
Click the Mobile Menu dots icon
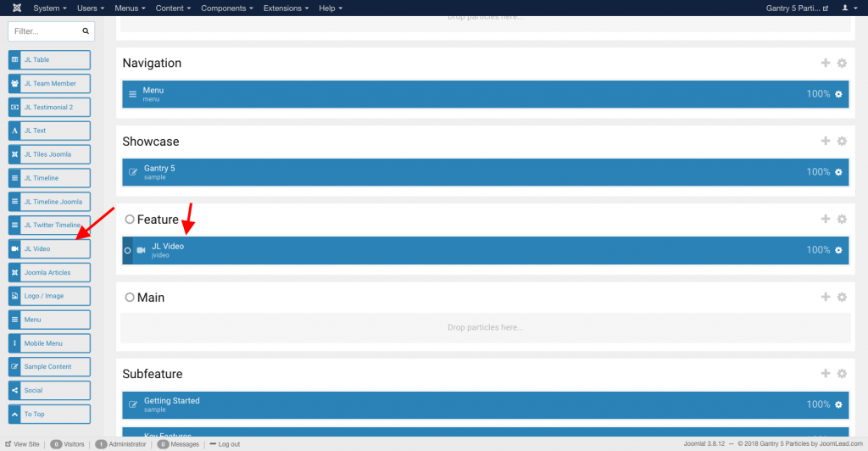(15, 343)
